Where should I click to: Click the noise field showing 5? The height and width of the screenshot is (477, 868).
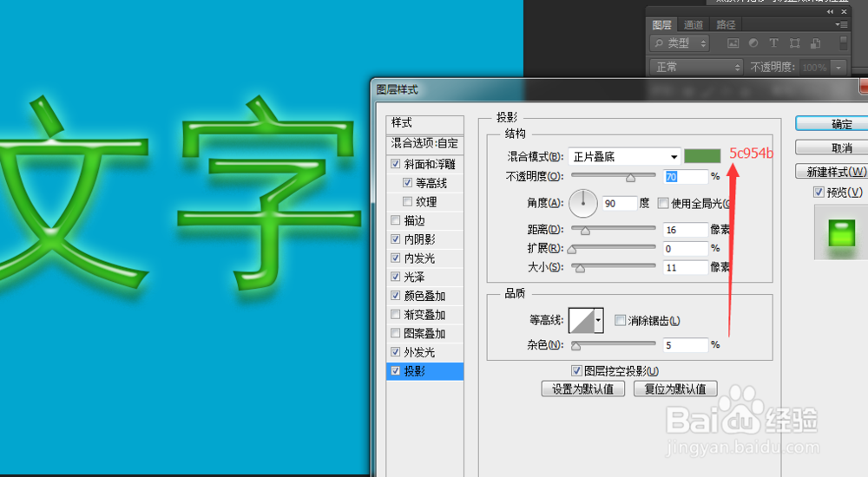pos(686,345)
